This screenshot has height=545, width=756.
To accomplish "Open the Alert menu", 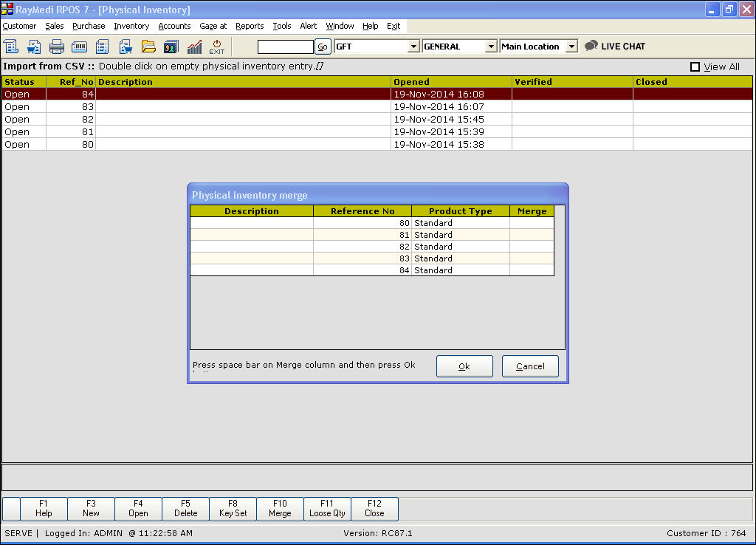I will tap(309, 26).
